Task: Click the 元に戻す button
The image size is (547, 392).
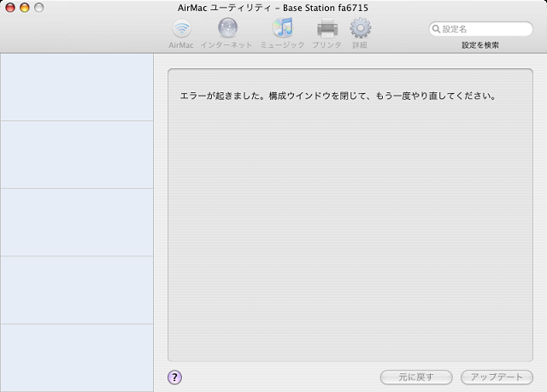Action: [416, 377]
